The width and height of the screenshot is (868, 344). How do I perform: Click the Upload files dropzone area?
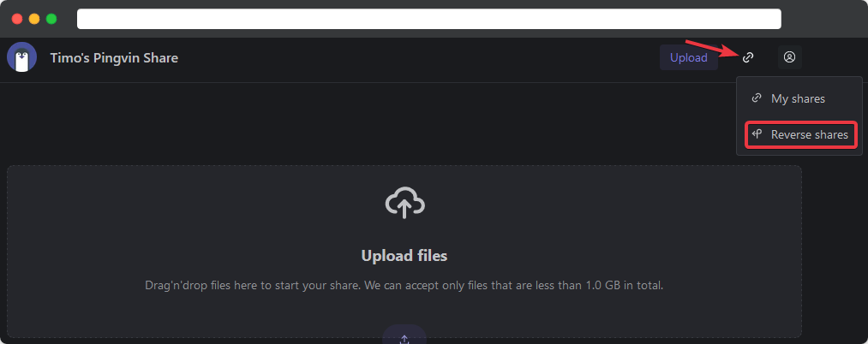404,252
